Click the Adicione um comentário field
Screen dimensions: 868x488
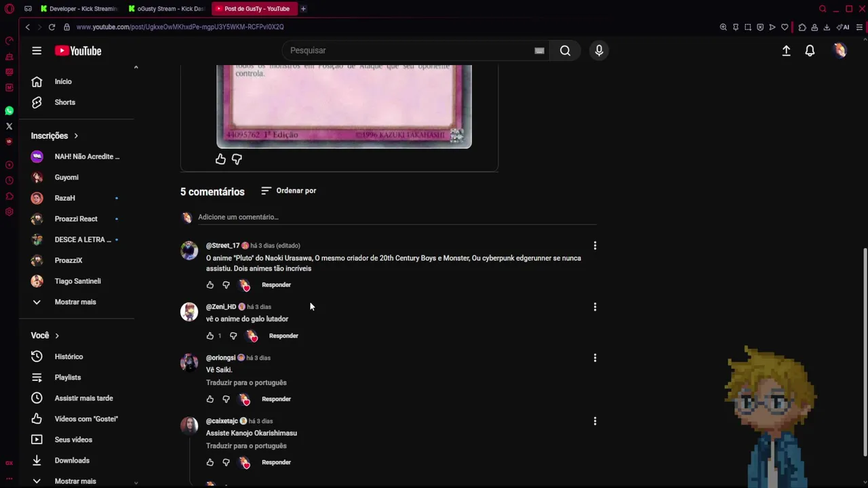pyautogui.click(x=397, y=218)
